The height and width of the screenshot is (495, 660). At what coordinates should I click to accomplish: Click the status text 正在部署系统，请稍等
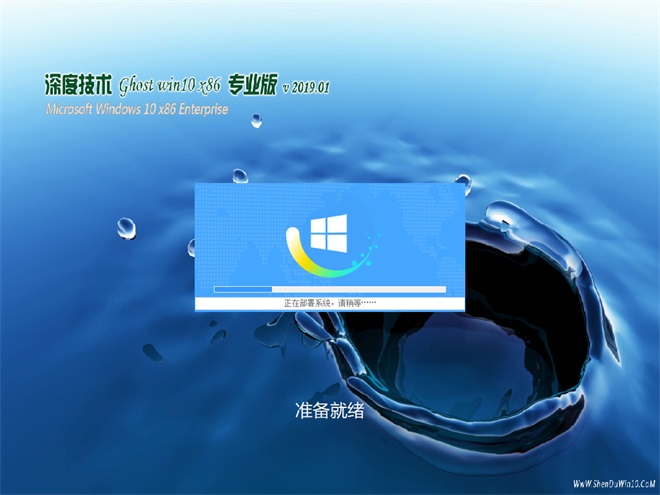pos(329,302)
